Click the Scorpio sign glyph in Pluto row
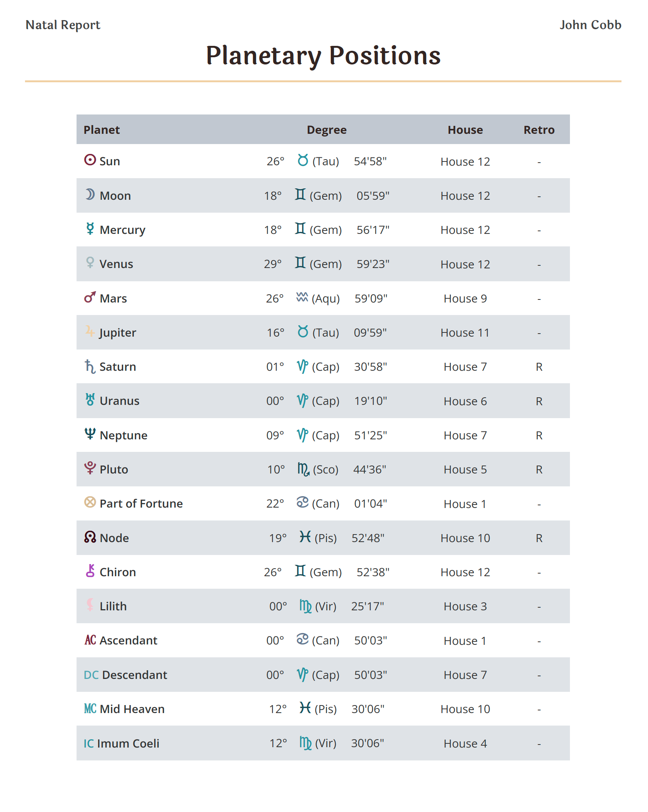 304,469
